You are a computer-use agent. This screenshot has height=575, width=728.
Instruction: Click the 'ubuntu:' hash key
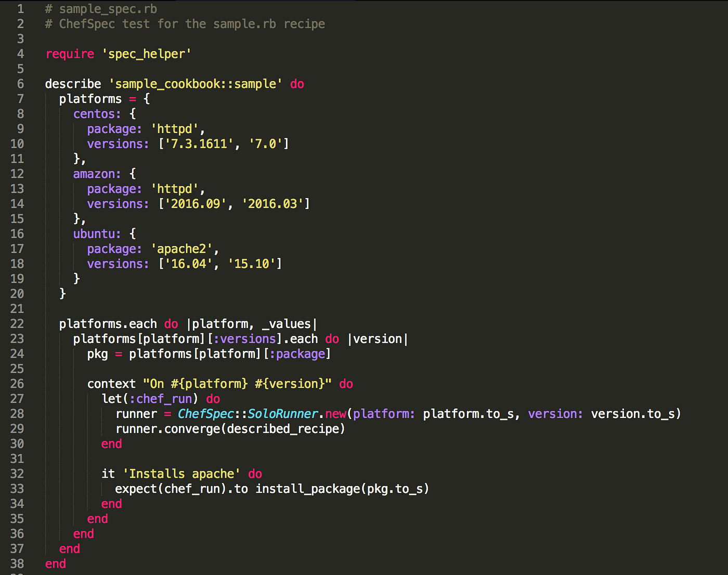tap(97, 234)
